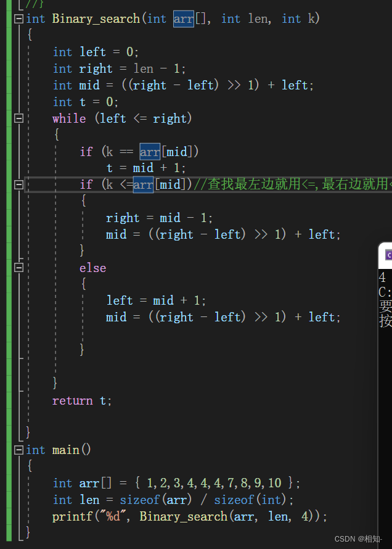
Task: Click the output '4' in the console window
Action: point(382,278)
